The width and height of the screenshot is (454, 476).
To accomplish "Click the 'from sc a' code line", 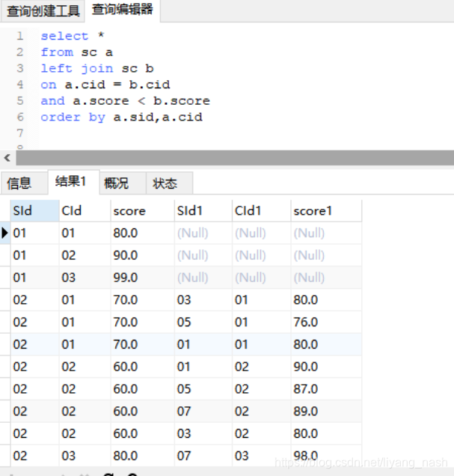I will [77, 52].
